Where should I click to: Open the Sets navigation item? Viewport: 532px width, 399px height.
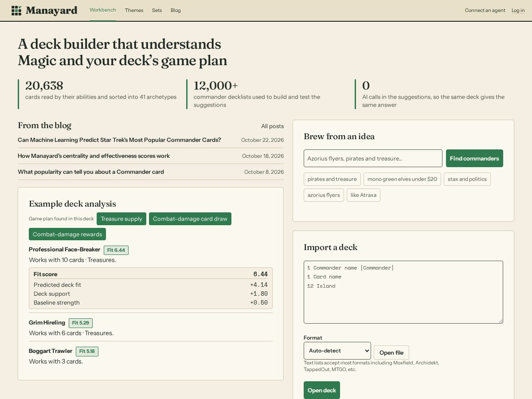157,10
